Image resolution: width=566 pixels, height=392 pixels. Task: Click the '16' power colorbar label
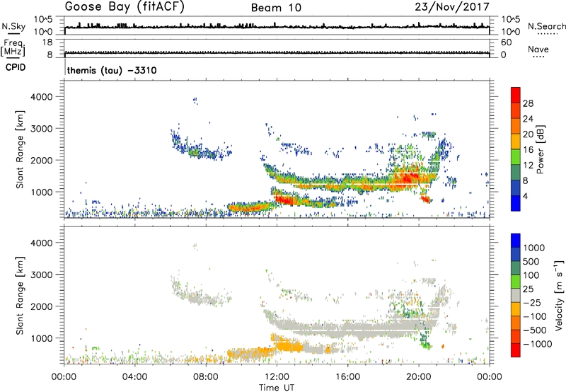coord(528,150)
